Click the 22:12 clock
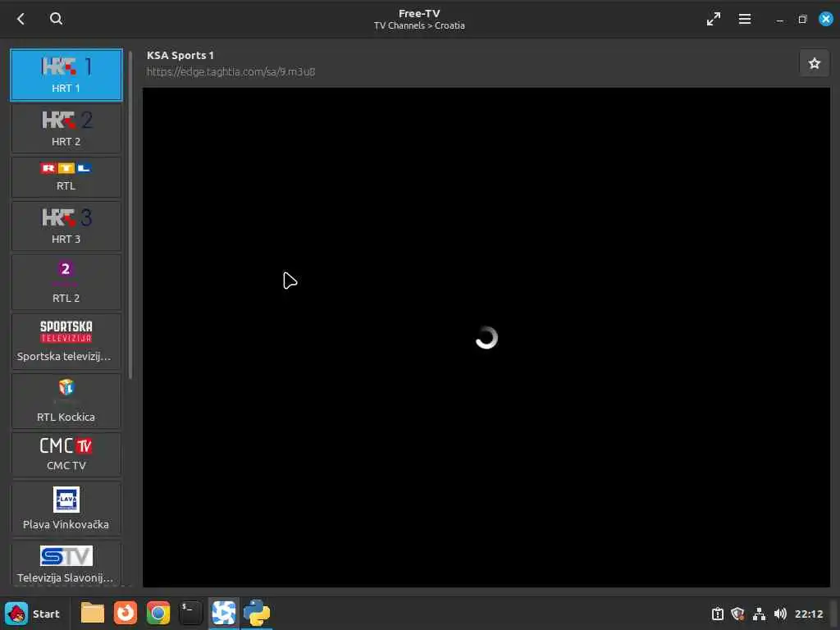The image size is (840, 630). coord(808,614)
